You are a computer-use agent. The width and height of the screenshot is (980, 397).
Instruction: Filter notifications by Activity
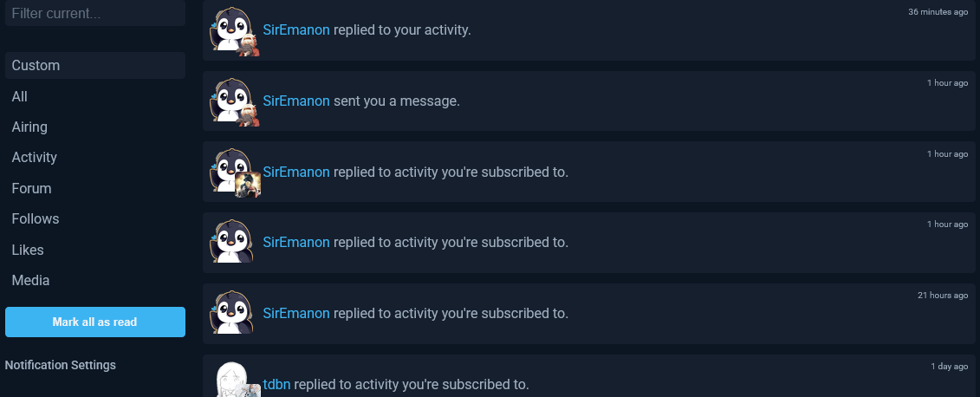pyautogui.click(x=35, y=157)
